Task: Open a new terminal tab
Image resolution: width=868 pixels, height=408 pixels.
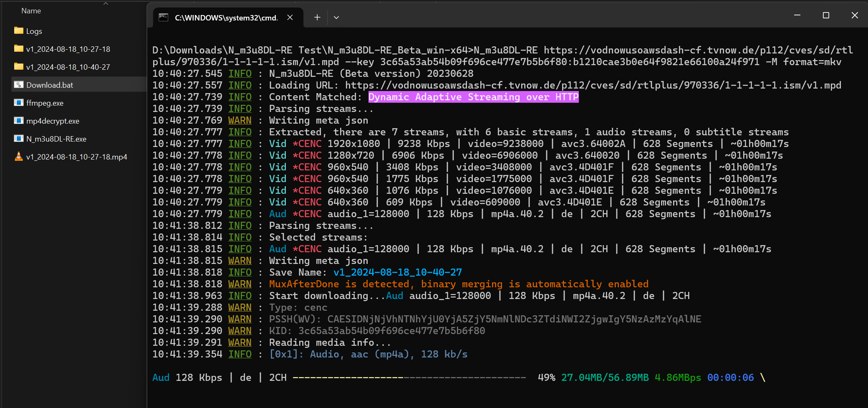Action: [x=317, y=18]
